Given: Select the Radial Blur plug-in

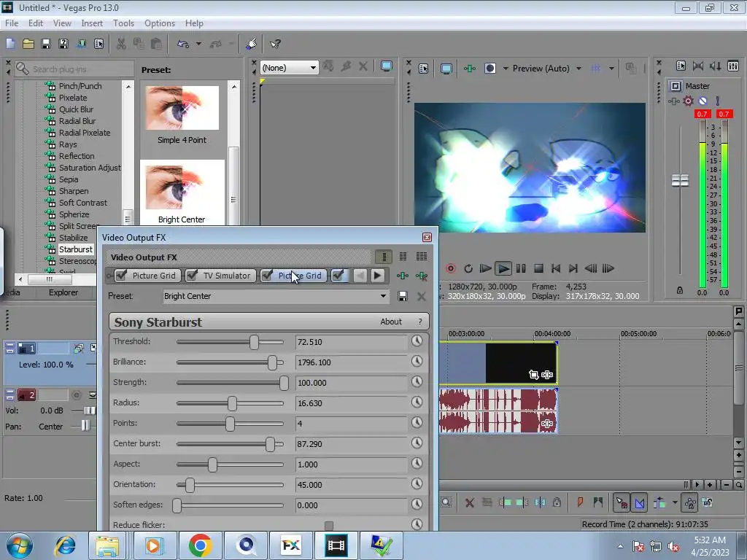Looking at the screenshot, I should 77,121.
